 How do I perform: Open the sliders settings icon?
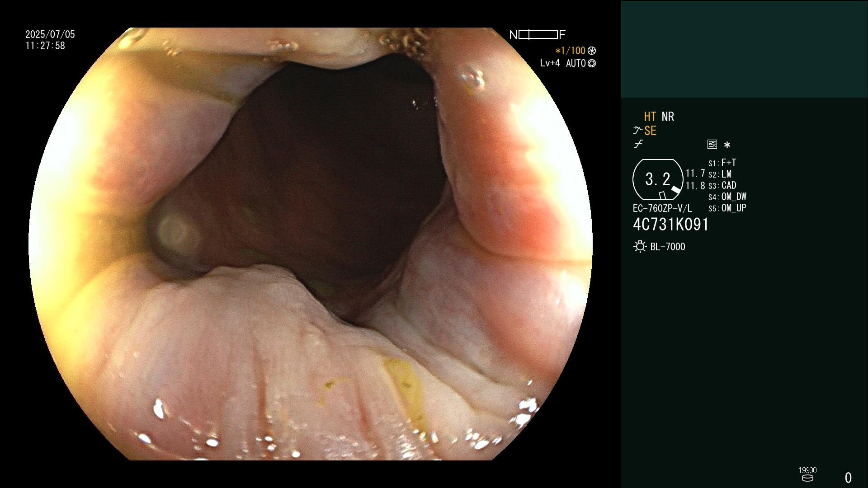coord(712,145)
